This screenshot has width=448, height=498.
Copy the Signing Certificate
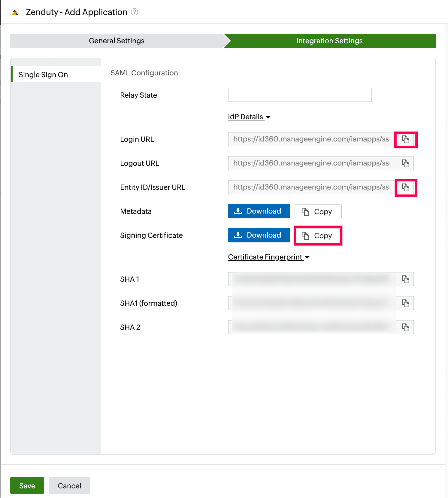pos(318,235)
